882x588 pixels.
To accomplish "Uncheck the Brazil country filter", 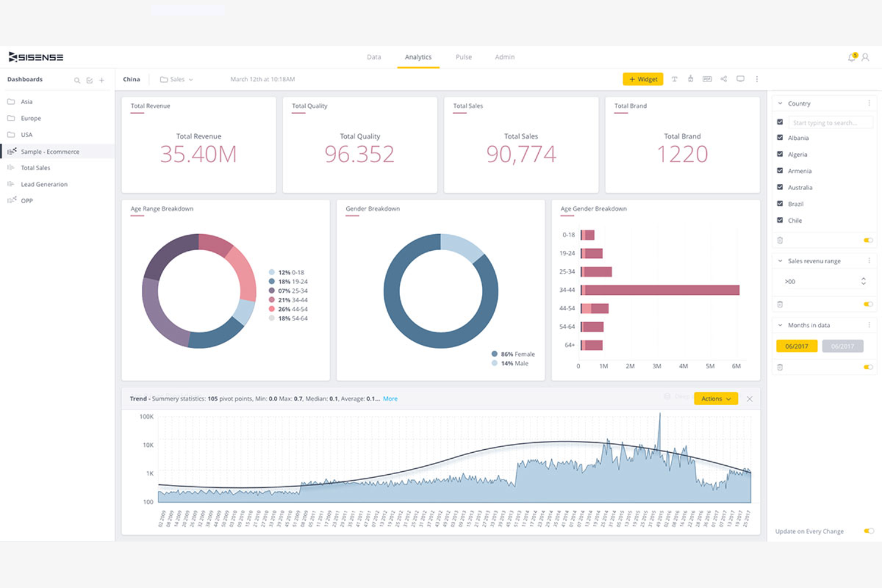I will [779, 203].
